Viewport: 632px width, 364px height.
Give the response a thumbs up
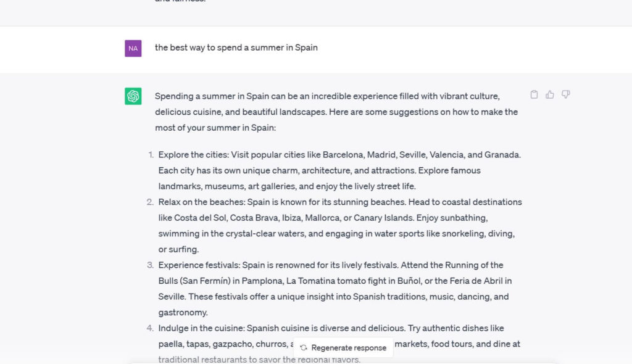click(x=550, y=94)
